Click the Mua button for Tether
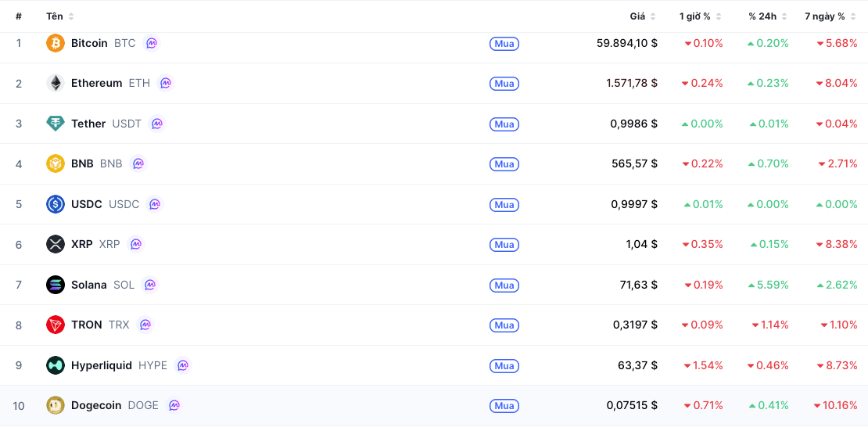The image size is (868, 431). click(x=504, y=124)
